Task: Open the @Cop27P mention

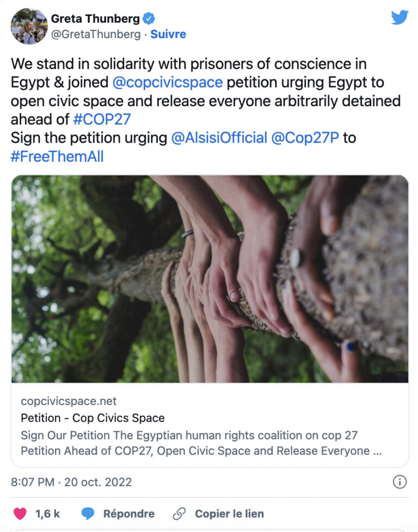Action: coord(305,138)
